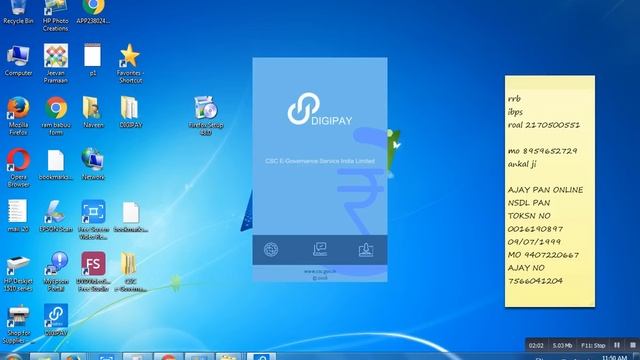
Task: Select the APP238024 Chrome file icon
Action: pyautogui.click(x=93, y=12)
